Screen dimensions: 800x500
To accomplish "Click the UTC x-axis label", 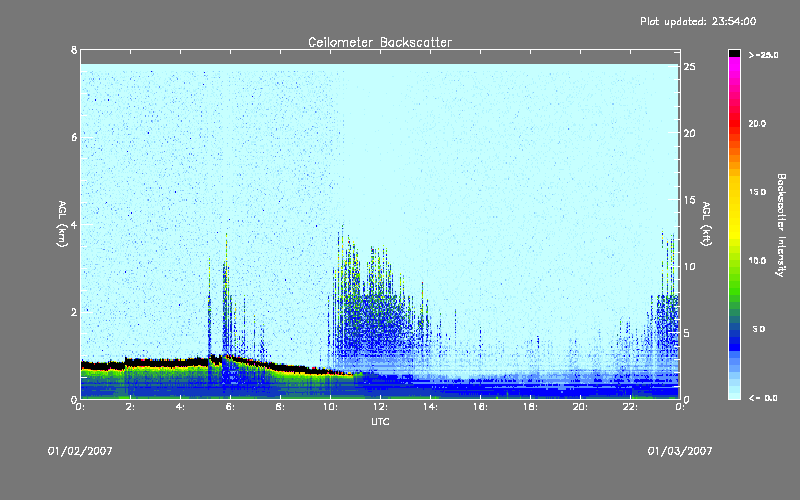I will (x=380, y=421).
